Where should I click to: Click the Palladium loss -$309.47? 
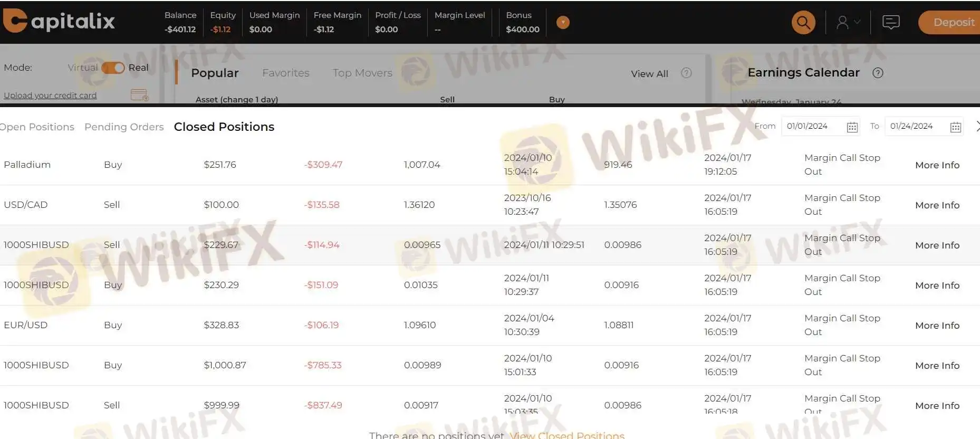coord(323,165)
